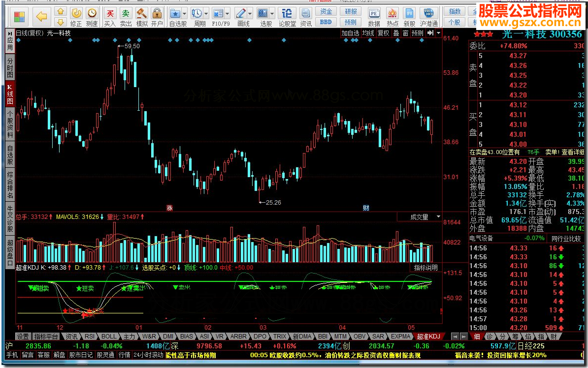Open the 模拟 simulated trading gavel icon
This screenshot has height=368, width=588.
[142, 14]
